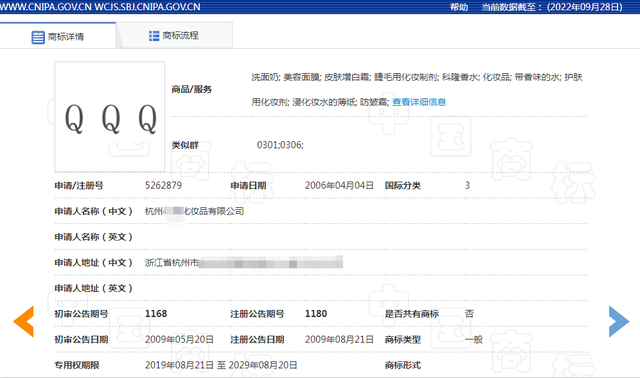
Task: Click the QQQ trademark image
Action: tap(110, 117)
